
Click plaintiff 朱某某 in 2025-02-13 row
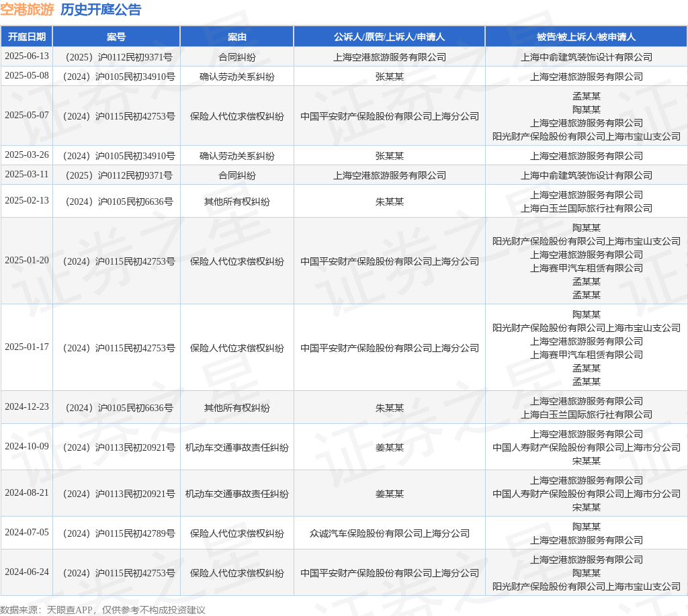click(x=390, y=202)
